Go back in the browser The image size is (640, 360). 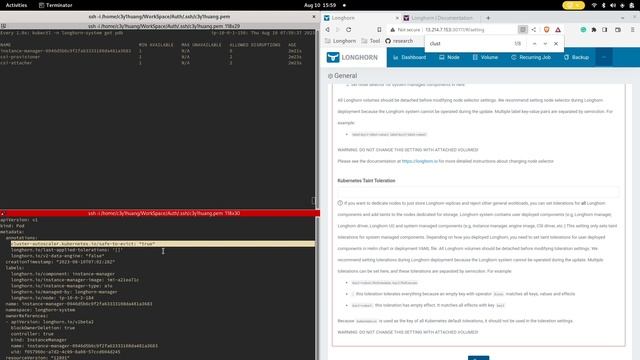pos(327,30)
